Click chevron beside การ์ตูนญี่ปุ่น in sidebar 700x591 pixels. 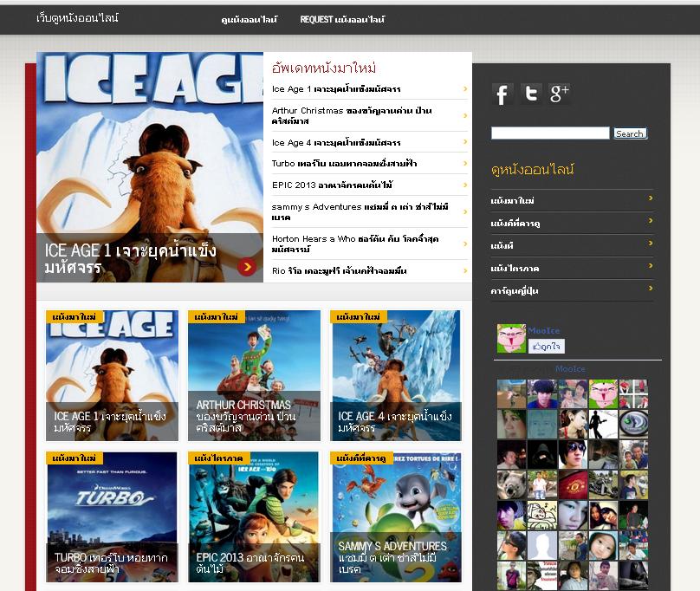tap(651, 288)
